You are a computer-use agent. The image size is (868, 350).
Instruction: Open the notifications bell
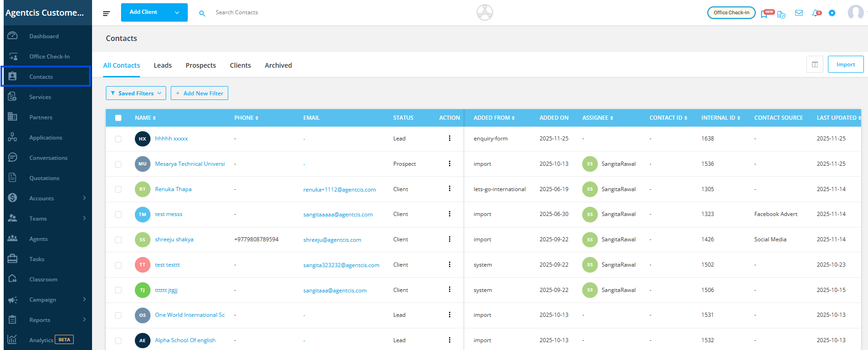816,13
